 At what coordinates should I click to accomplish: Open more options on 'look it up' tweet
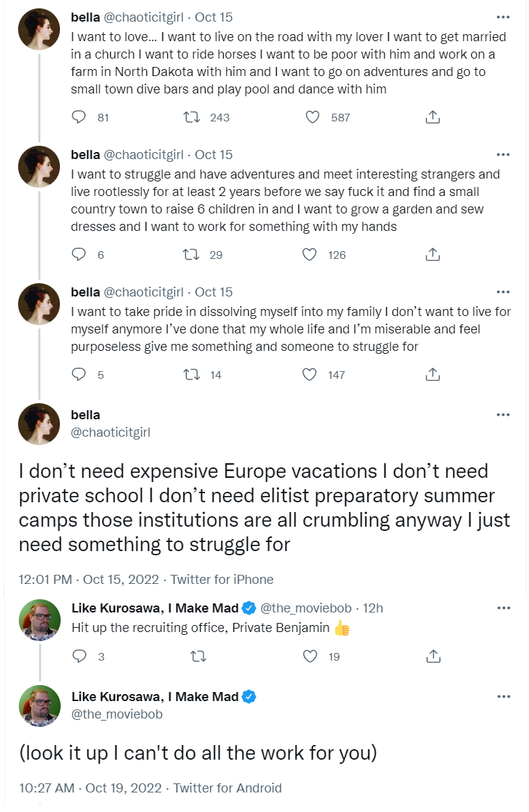pos(503,696)
